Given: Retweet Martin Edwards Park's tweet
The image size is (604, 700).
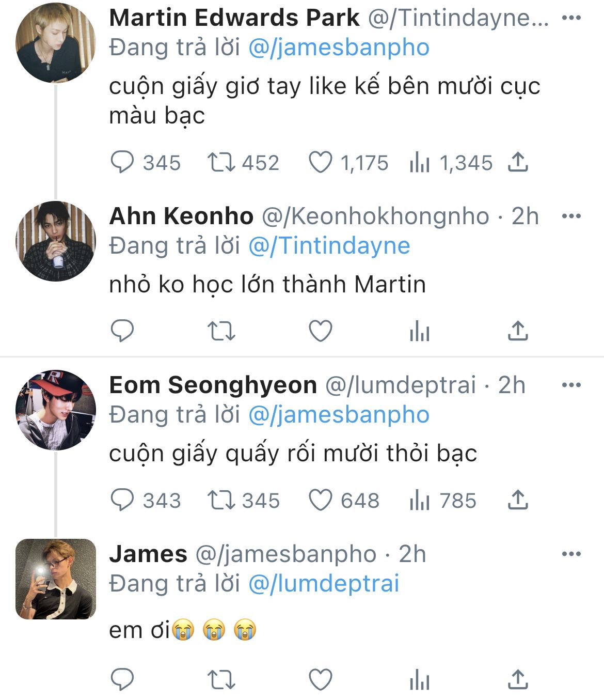Looking at the screenshot, I should (221, 162).
